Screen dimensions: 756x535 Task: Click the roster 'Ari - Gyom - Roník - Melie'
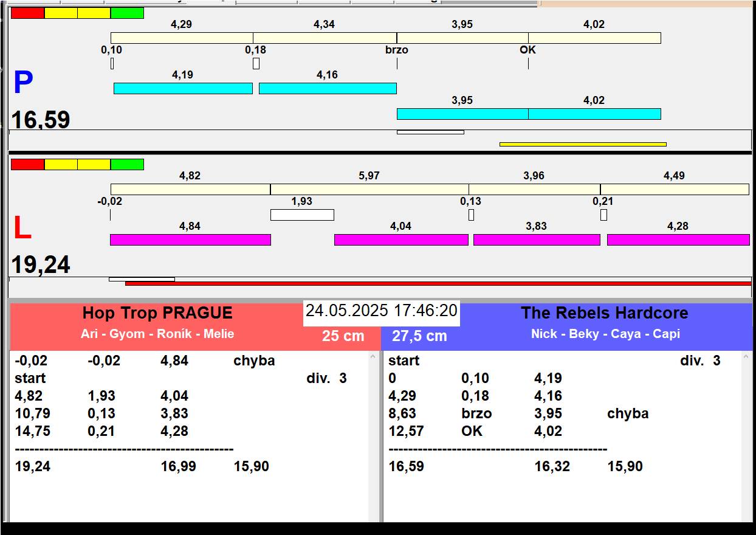point(157,334)
